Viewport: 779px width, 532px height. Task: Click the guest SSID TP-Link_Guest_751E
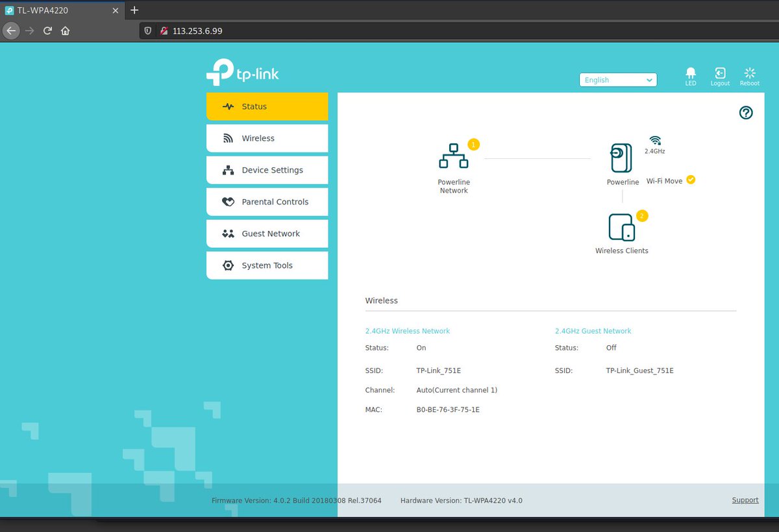640,370
